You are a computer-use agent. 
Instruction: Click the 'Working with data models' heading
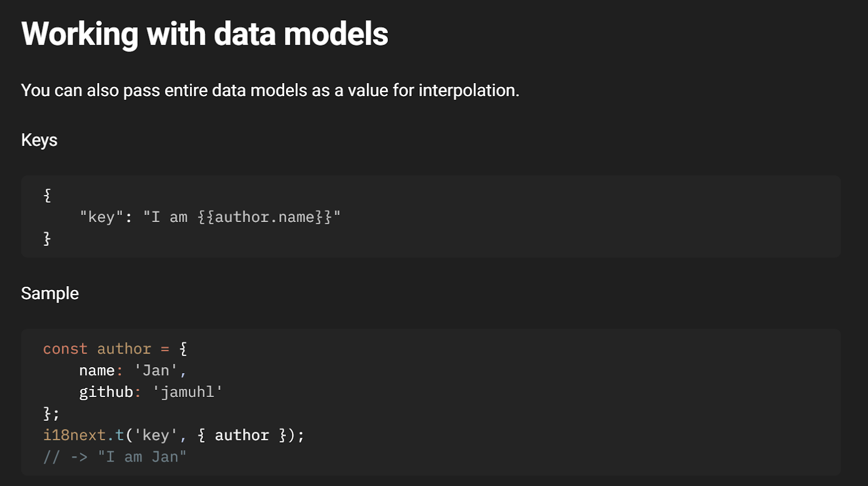(205, 34)
